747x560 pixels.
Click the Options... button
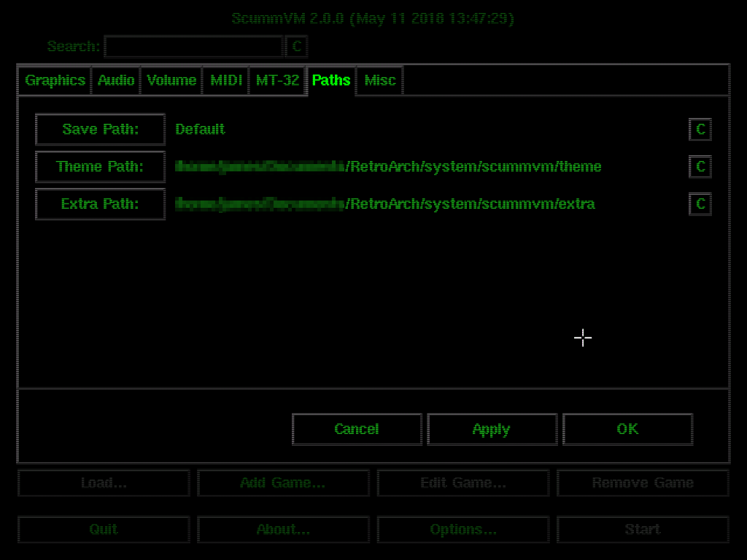[463, 529]
